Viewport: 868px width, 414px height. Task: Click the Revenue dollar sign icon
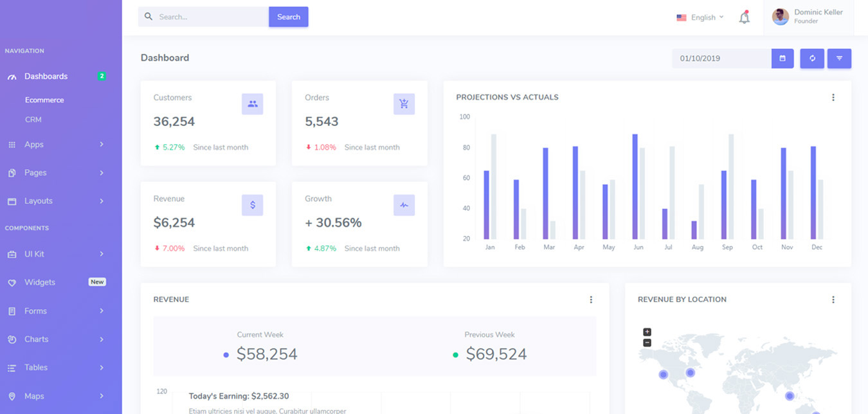252,205
